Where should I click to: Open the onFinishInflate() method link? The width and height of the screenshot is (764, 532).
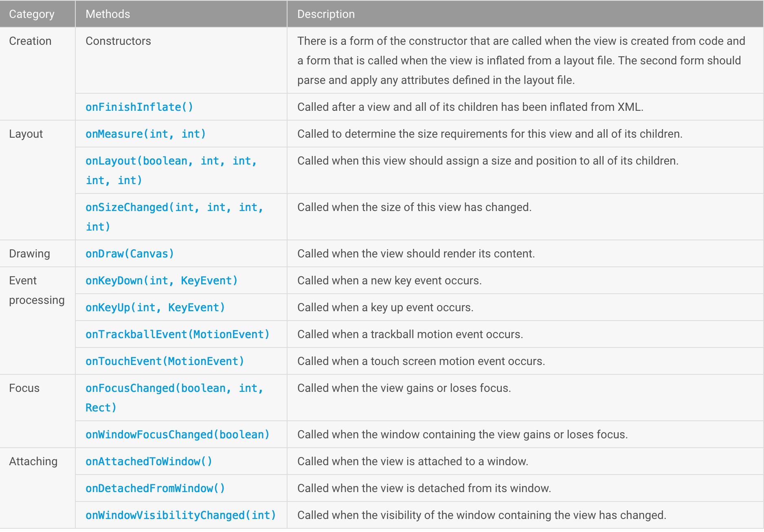tap(139, 107)
